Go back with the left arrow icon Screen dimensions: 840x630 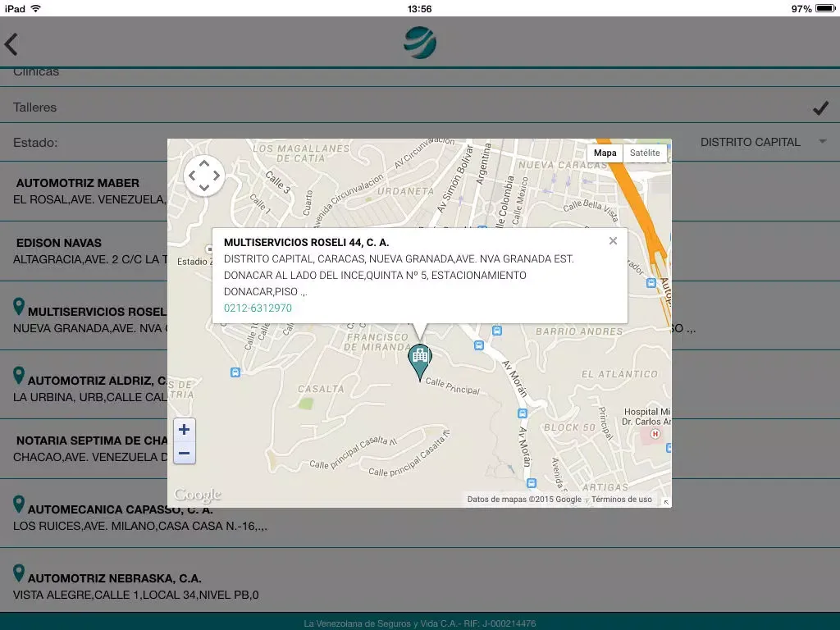pos(11,44)
